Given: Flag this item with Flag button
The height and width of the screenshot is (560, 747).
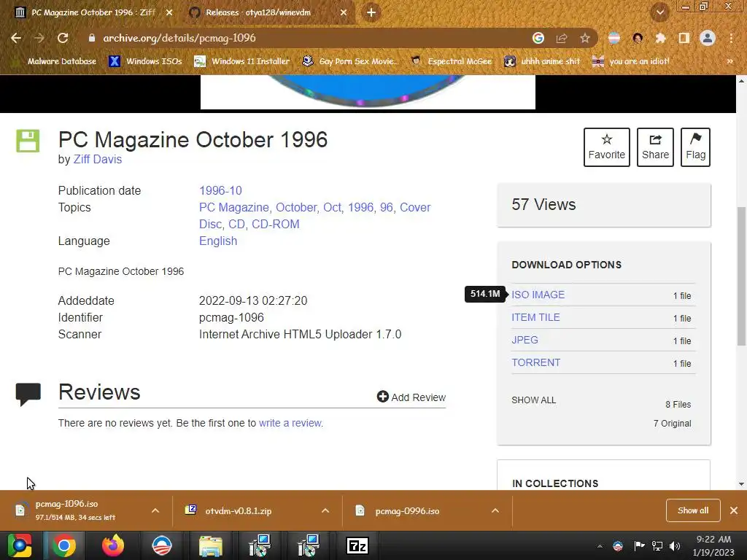Looking at the screenshot, I should coord(695,147).
